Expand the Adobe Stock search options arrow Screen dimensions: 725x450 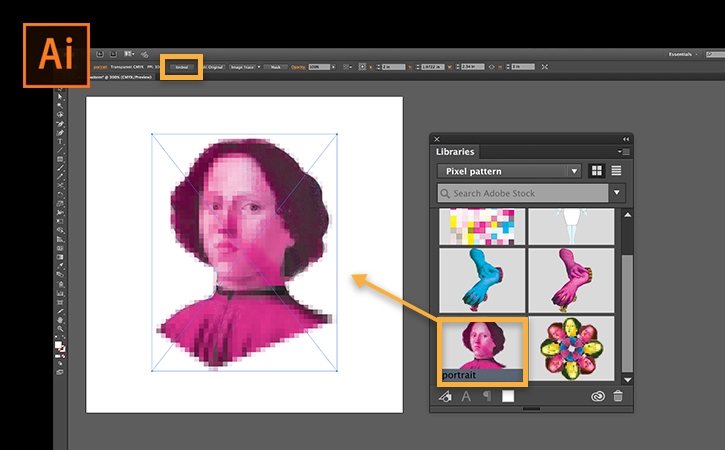(617, 193)
